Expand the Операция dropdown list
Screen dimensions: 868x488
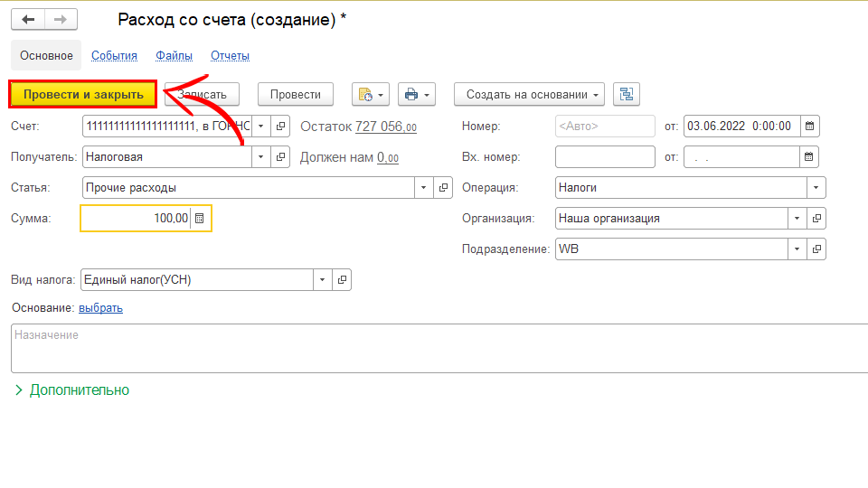click(x=816, y=187)
